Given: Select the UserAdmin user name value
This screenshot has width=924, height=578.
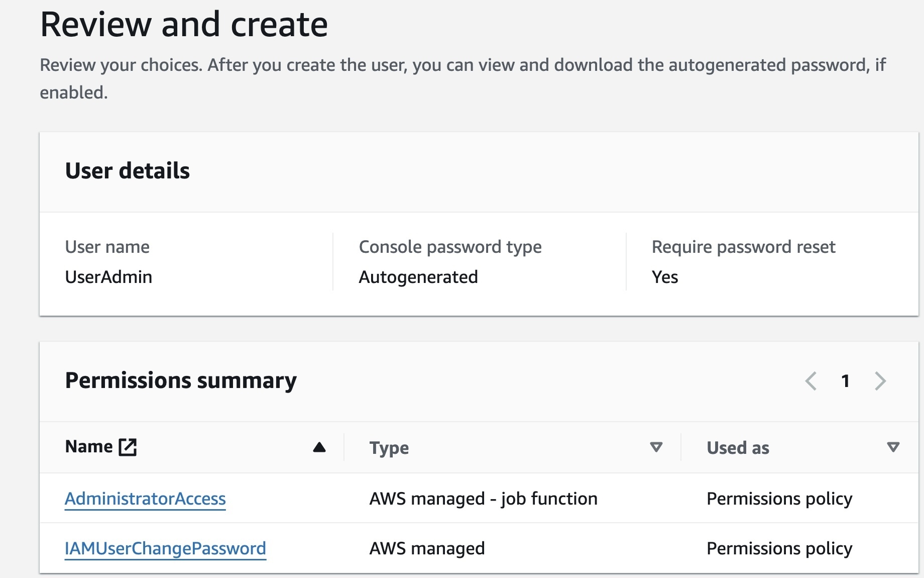Looking at the screenshot, I should tap(108, 277).
